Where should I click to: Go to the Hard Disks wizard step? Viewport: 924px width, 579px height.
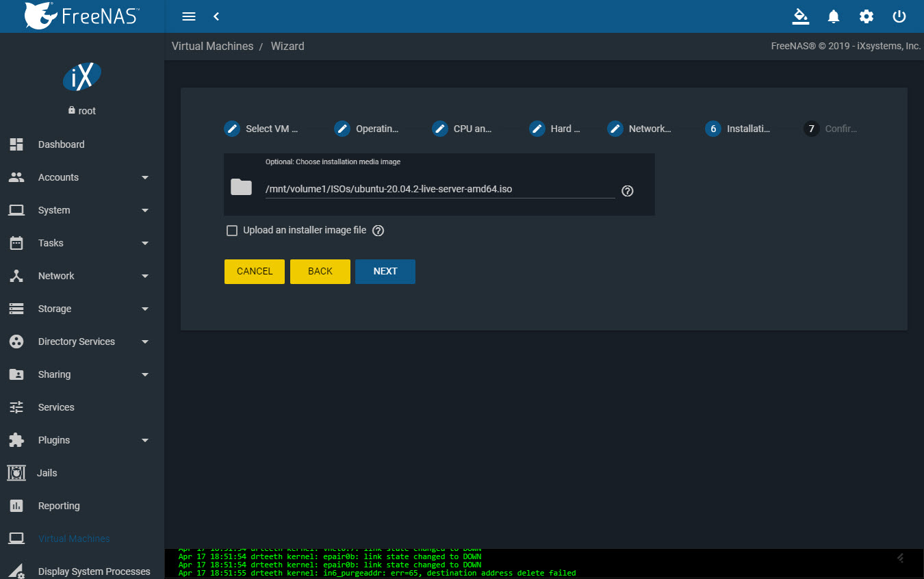[x=555, y=129]
